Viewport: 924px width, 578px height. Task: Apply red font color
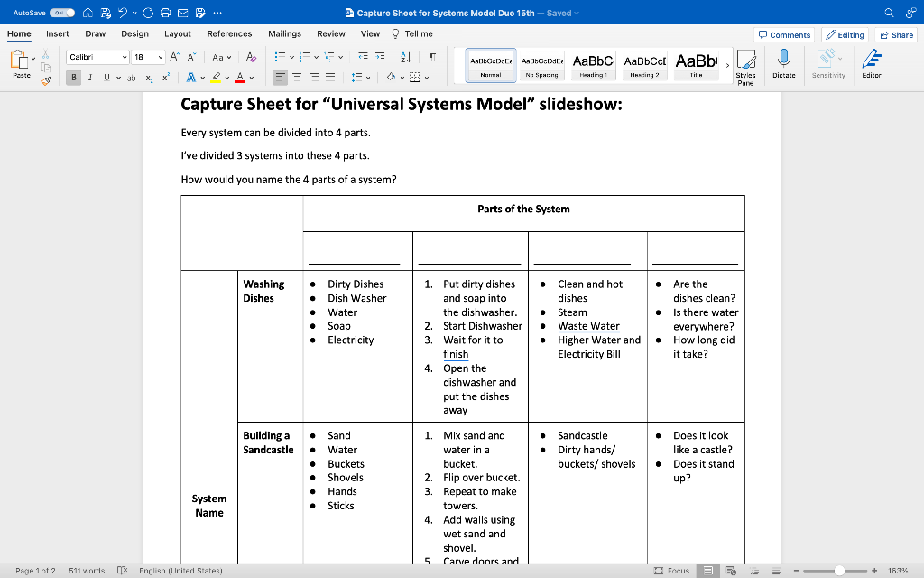pyautogui.click(x=240, y=78)
